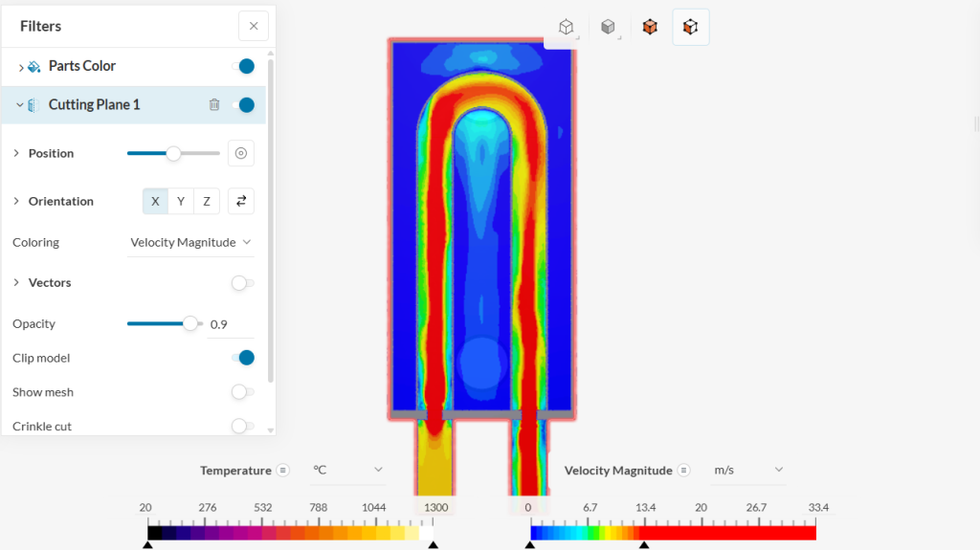The width and height of the screenshot is (980, 550).
Task: Select the Cutting Plane 1 filter row
Action: pos(95,105)
